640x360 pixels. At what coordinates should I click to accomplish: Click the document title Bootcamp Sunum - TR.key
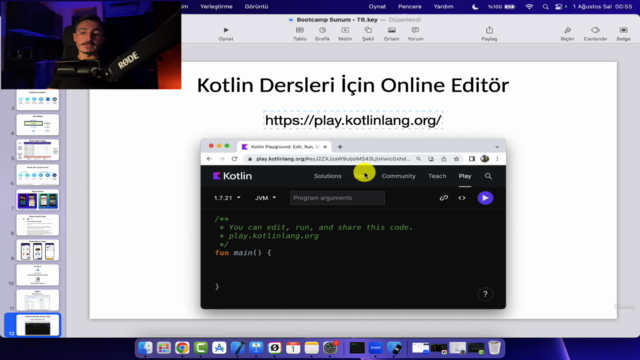337,20
